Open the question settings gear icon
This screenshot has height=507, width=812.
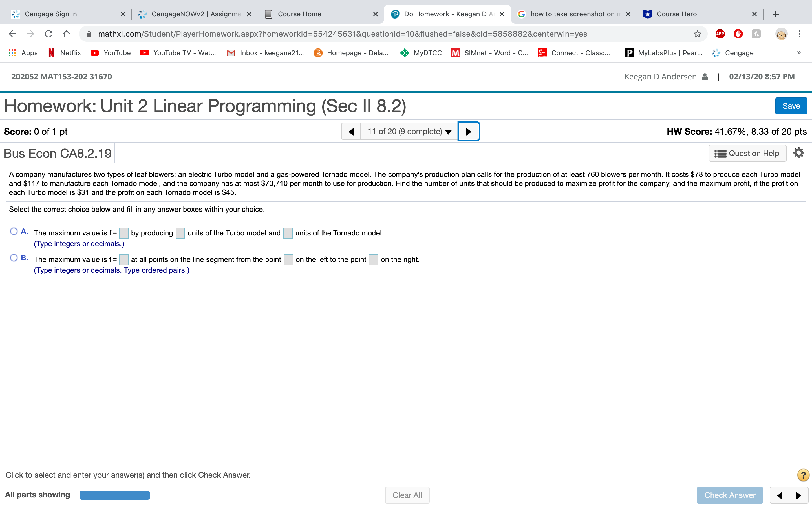tap(798, 153)
